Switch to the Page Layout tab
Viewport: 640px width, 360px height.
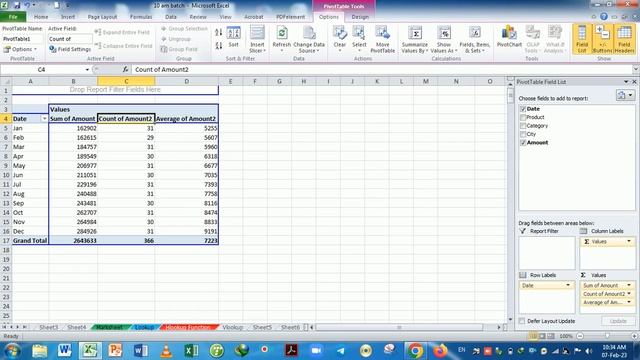102,17
